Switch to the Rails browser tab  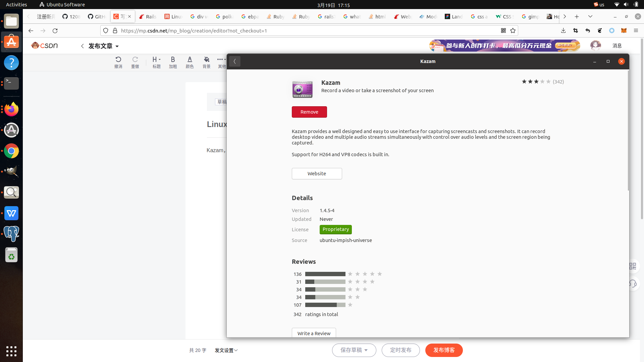pos(148,16)
